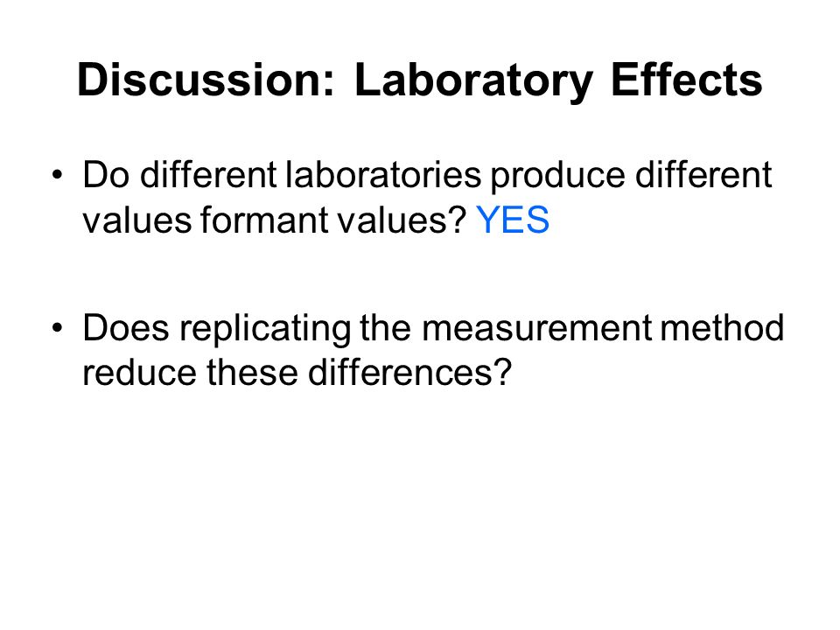Screen dimensions: 840x630
Task: Click the word "these" in second bullet
Action: 252,372
